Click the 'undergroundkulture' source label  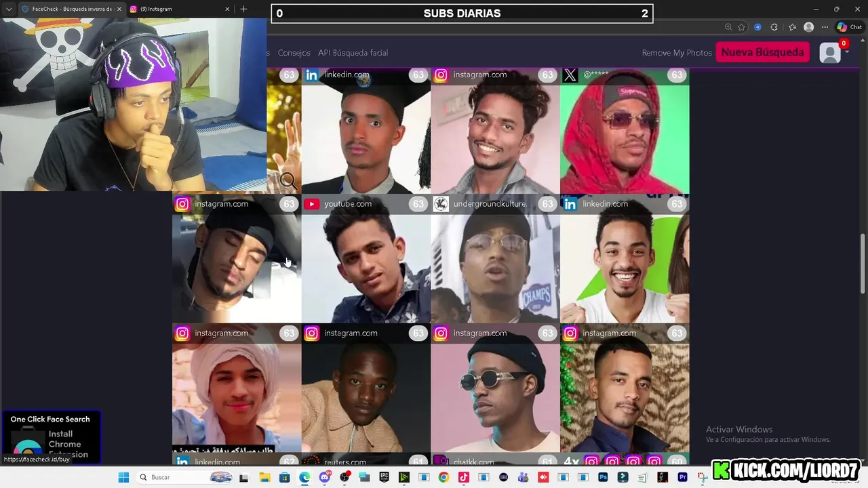point(490,204)
